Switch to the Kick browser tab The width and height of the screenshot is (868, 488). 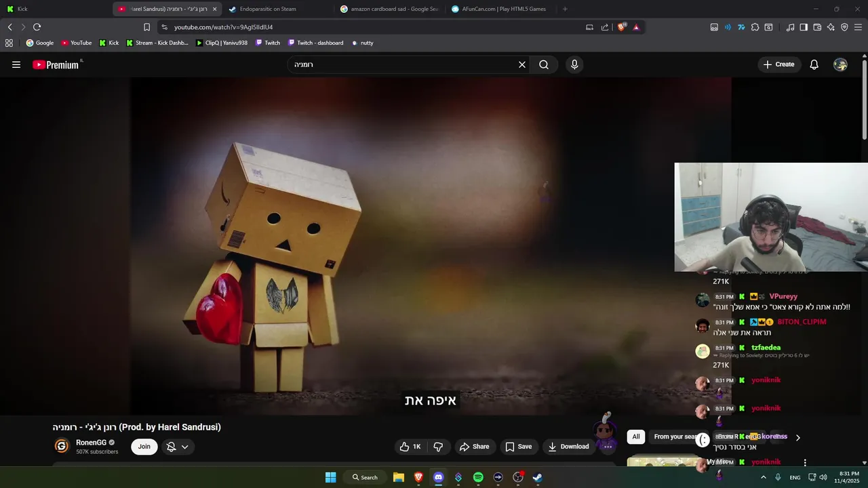click(54, 9)
